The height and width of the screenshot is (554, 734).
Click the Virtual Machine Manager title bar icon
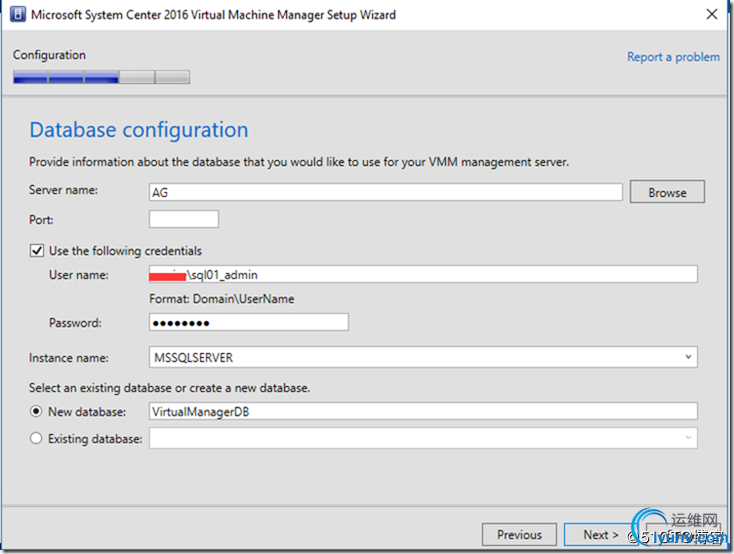(17, 15)
